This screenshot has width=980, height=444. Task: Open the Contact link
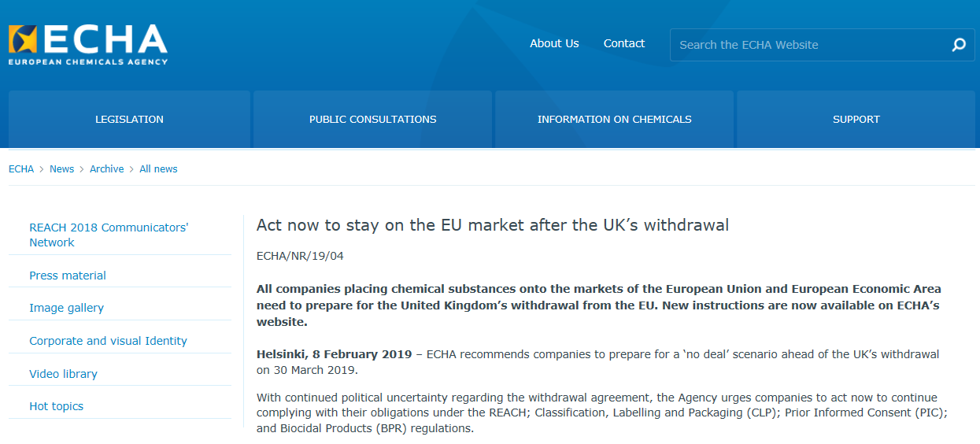(x=624, y=43)
